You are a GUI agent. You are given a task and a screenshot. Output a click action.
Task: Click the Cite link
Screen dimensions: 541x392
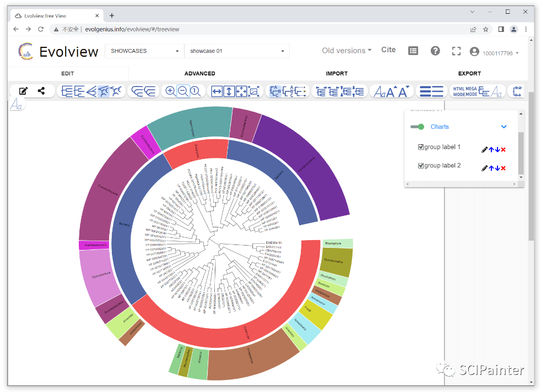tap(388, 50)
